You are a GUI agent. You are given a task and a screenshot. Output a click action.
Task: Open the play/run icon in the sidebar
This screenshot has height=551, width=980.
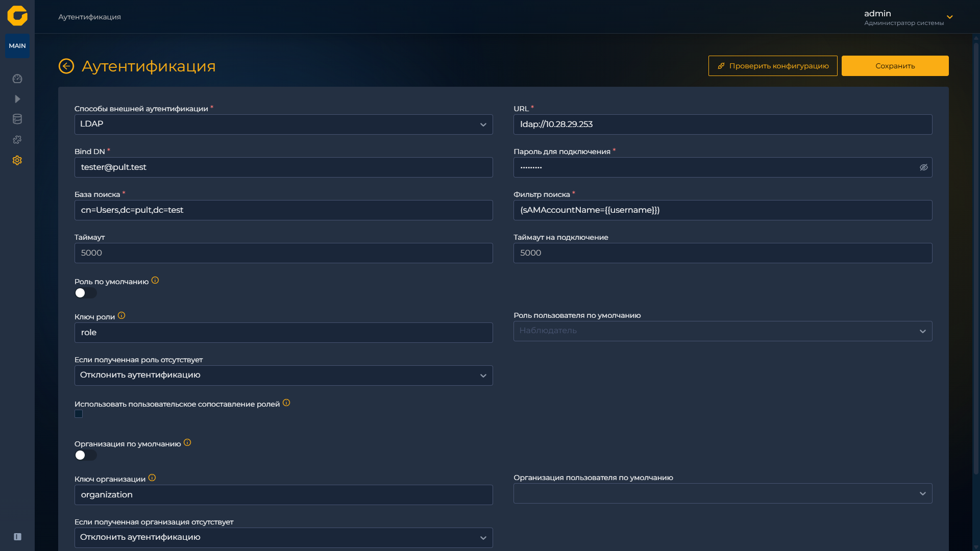tap(17, 99)
